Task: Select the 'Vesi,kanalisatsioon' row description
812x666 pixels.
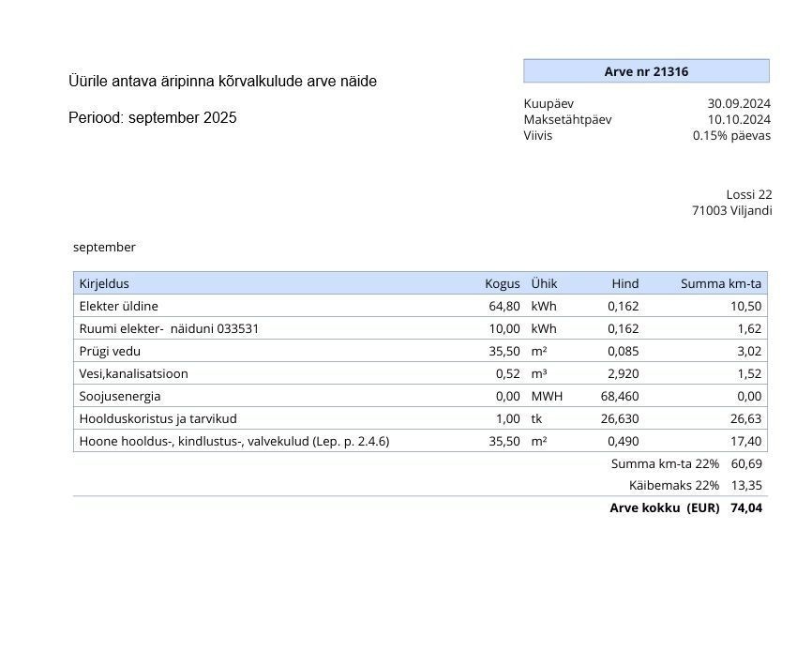Action: pos(133,374)
